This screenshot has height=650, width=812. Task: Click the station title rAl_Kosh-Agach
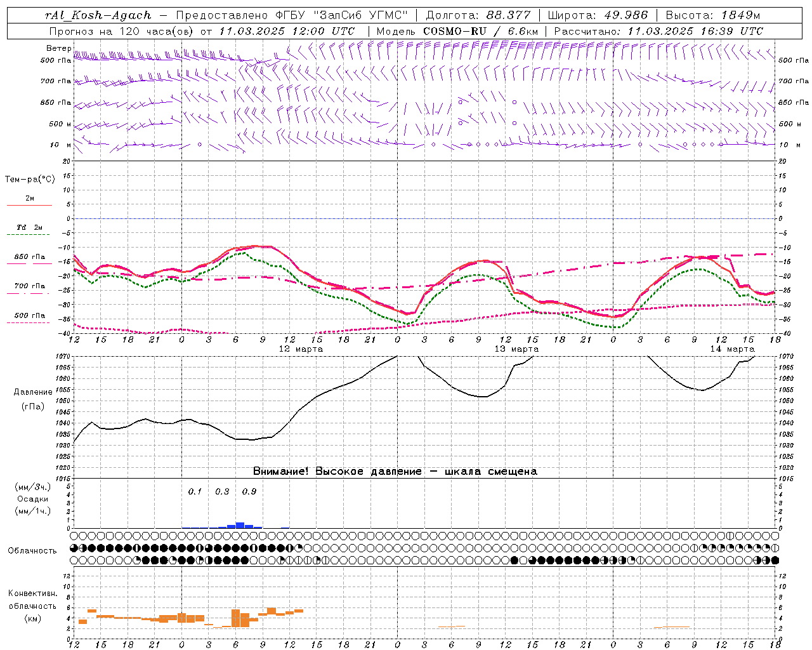click(99, 15)
